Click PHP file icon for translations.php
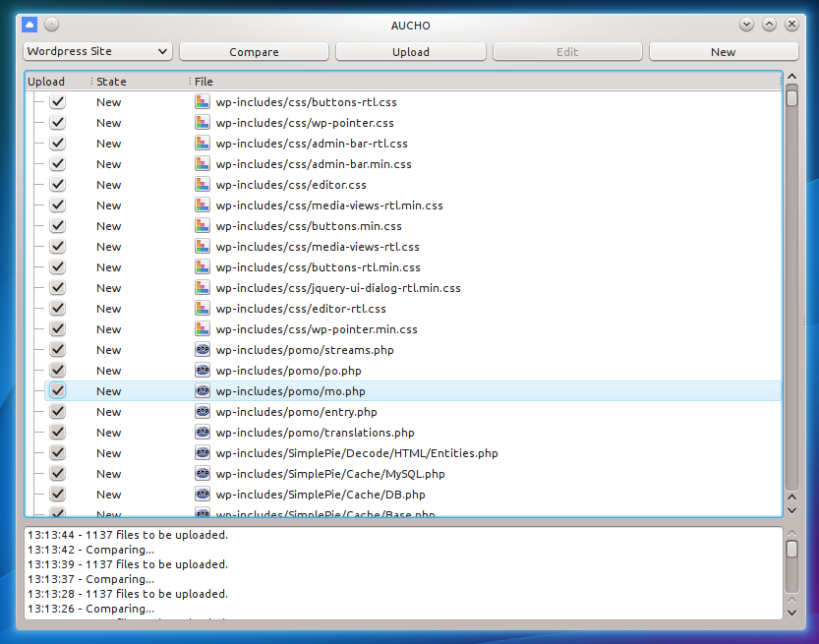 click(x=203, y=432)
